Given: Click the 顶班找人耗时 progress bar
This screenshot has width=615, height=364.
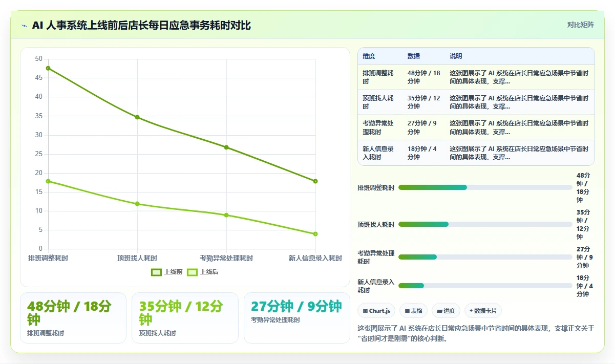Looking at the screenshot, I should (485, 224).
